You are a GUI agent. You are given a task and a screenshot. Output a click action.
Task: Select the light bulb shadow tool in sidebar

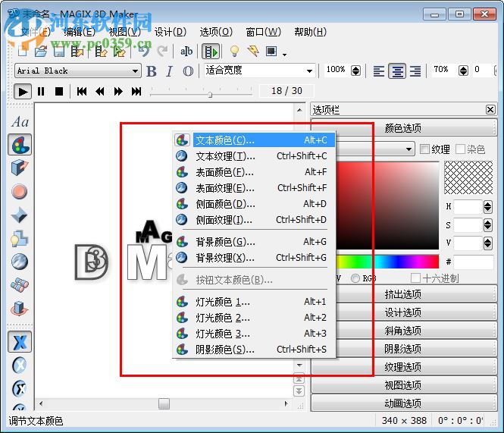(19, 239)
